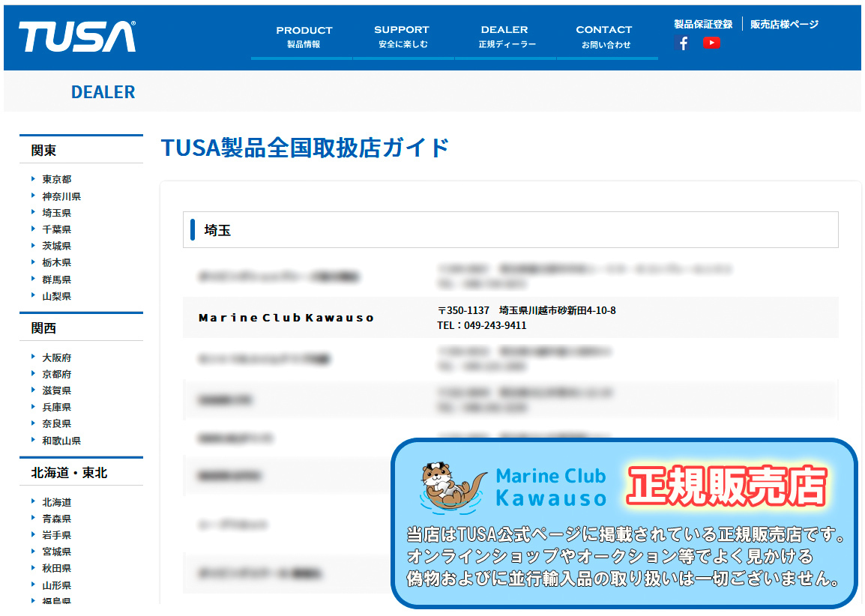Select the 埼玉県 prefecture in the sidebar
Image resolution: width=865 pixels, height=616 pixels.
(57, 212)
